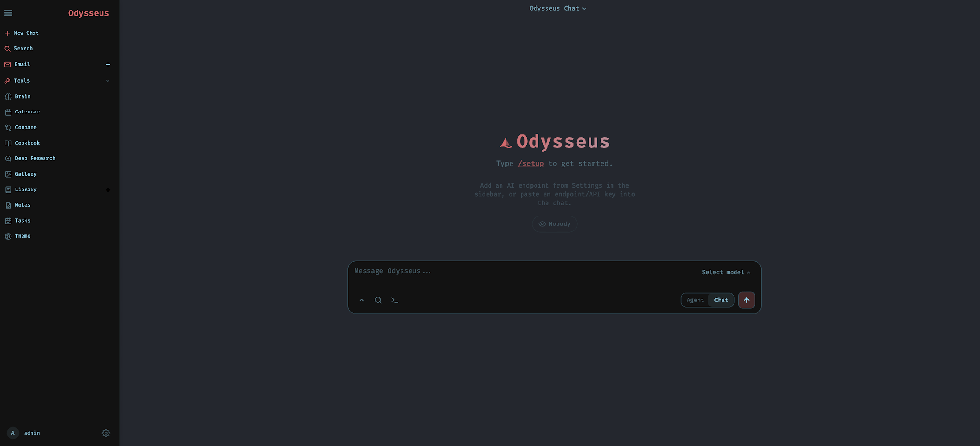Screen dimensions: 980x446
Task: Collapse the Tools section chevron
Action: tap(108, 81)
